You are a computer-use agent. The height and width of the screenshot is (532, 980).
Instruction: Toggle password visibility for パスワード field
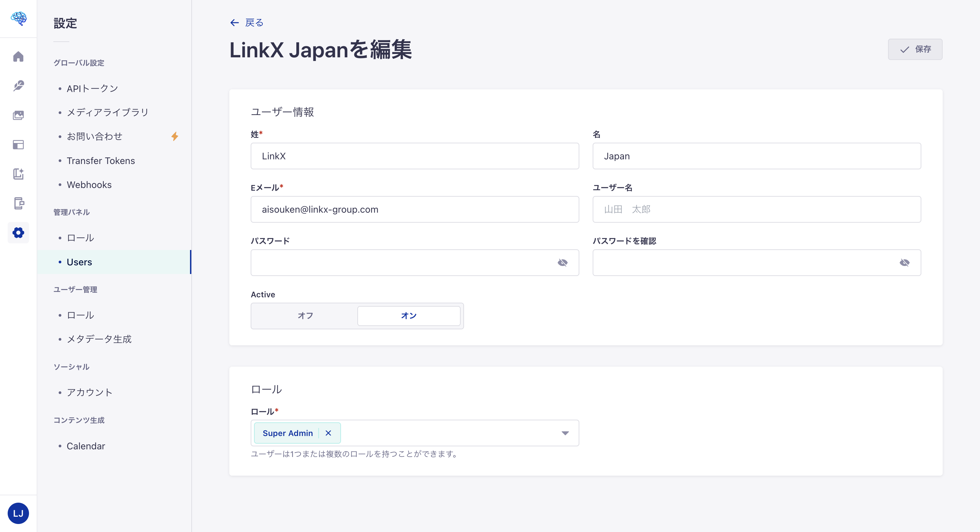pos(562,262)
